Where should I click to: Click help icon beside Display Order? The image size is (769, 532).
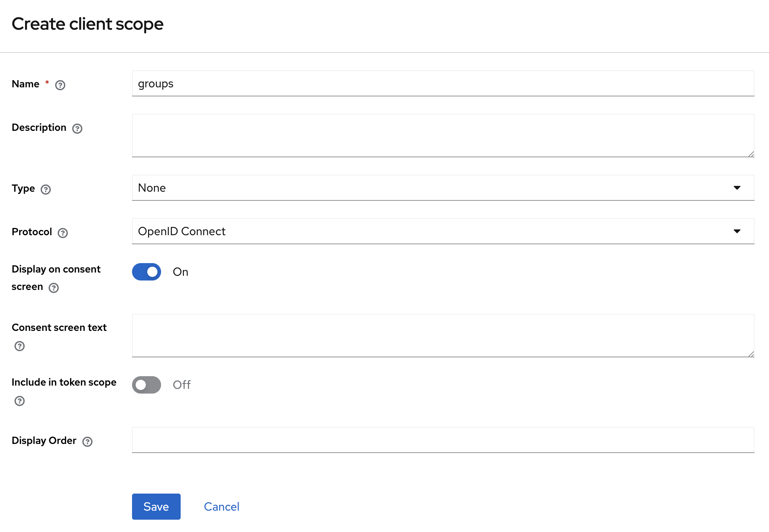pyautogui.click(x=87, y=442)
